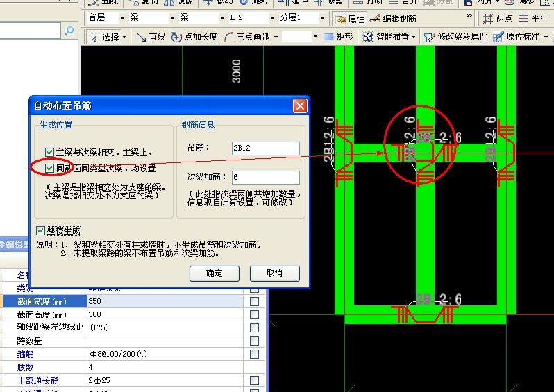The height and width of the screenshot is (392, 554).
Task: Click the 3000 dimension label on canvas
Action: pos(236,71)
